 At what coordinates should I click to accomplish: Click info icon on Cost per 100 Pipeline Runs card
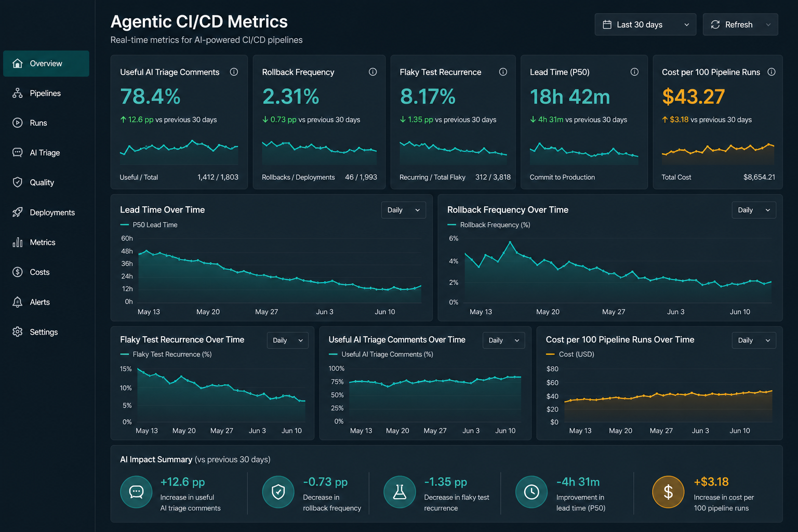772,72
